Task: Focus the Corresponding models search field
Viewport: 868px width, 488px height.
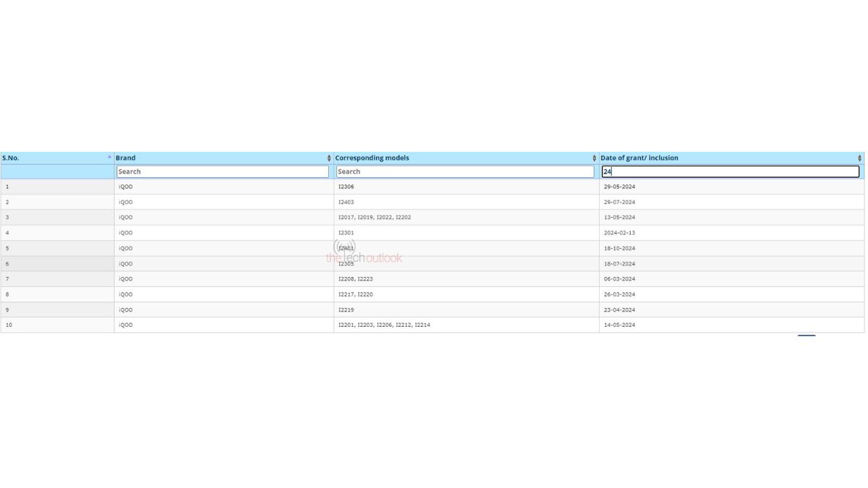Action: click(464, 171)
